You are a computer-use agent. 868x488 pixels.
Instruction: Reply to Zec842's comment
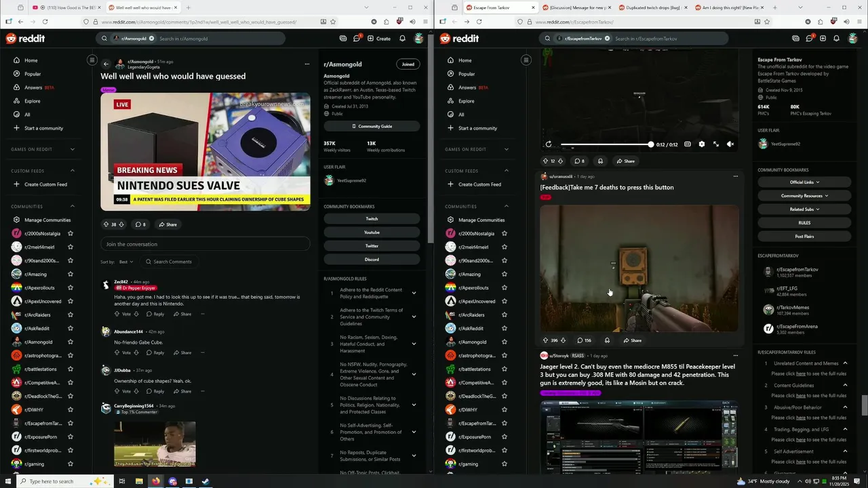click(x=155, y=314)
